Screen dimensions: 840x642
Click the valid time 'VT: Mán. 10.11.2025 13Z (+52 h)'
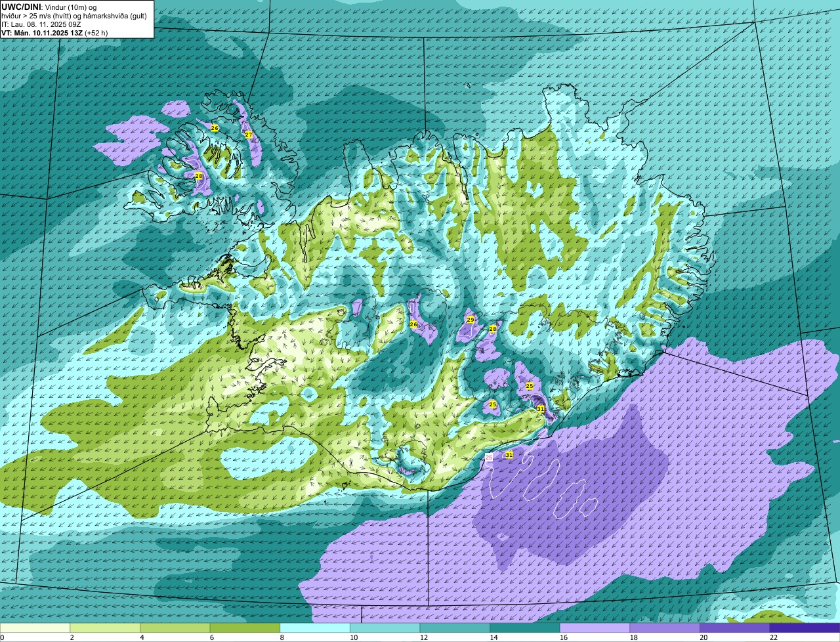pyautogui.click(x=54, y=33)
